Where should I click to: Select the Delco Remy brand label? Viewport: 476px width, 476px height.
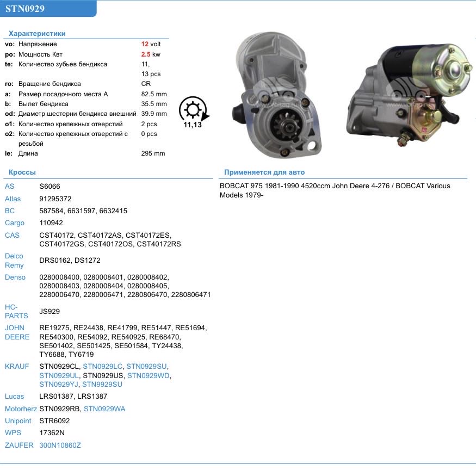15,261
